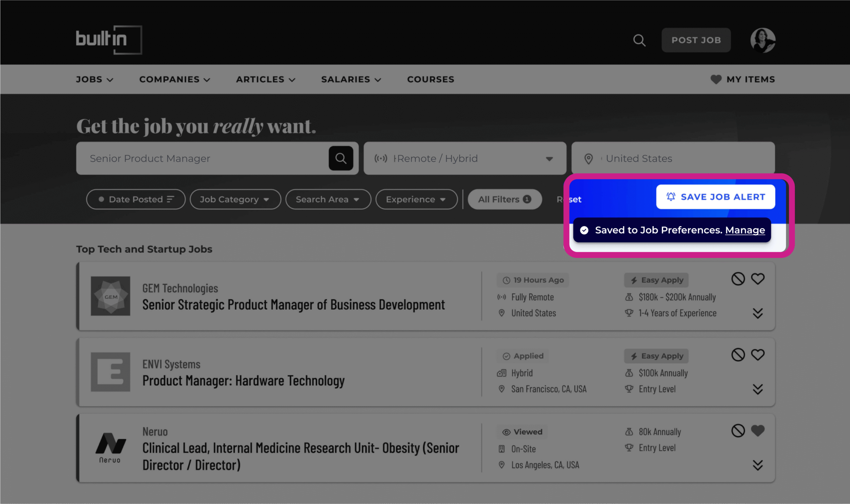Viewport: 850px width, 504px height.
Task: Click the Neruo logo
Action: (111, 448)
